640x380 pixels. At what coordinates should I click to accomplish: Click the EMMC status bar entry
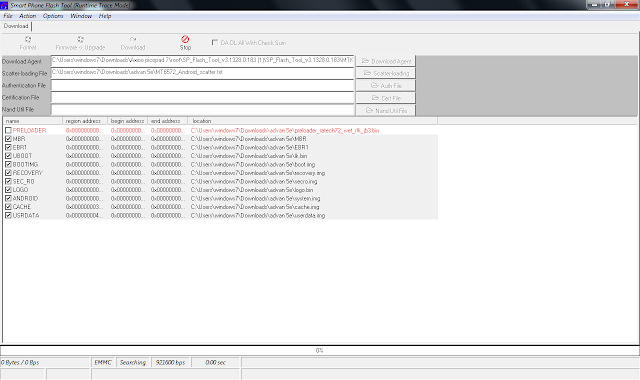click(x=103, y=362)
